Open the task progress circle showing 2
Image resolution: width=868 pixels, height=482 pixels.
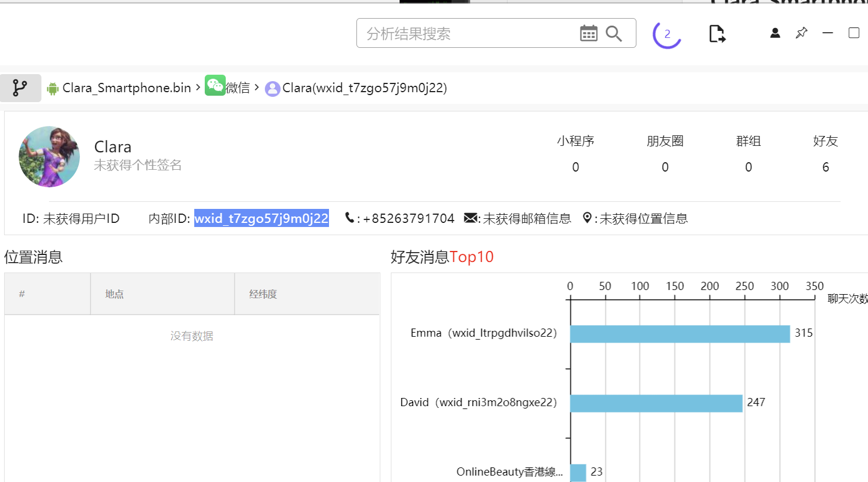pos(667,34)
